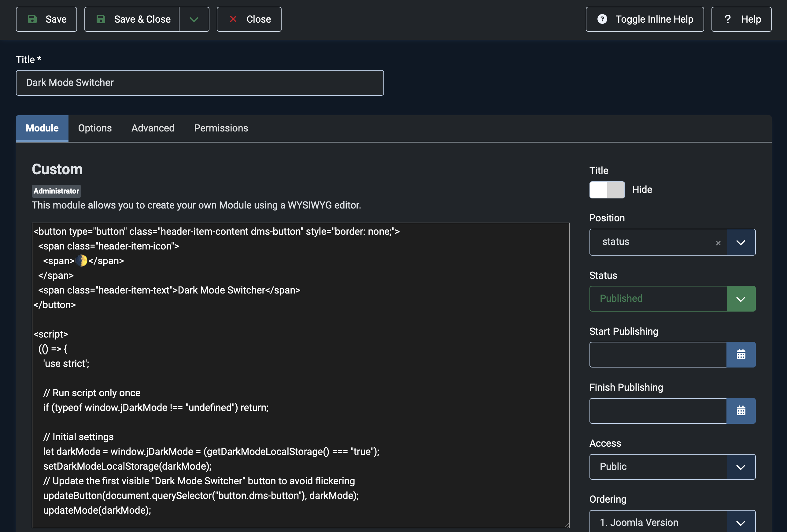
Task: Click the floppy disk icon on Save & Close
Action: coord(101,19)
